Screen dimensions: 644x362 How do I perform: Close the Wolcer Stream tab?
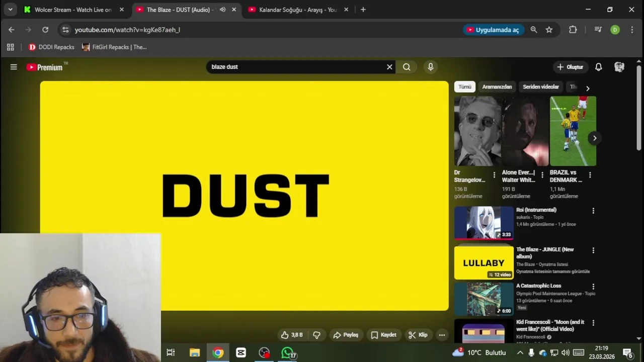click(x=121, y=10)
